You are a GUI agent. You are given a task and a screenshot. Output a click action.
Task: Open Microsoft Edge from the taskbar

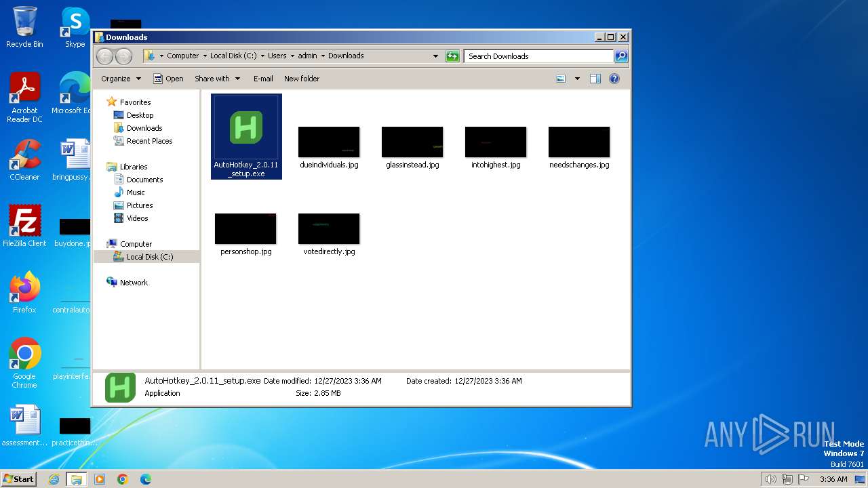145,479
